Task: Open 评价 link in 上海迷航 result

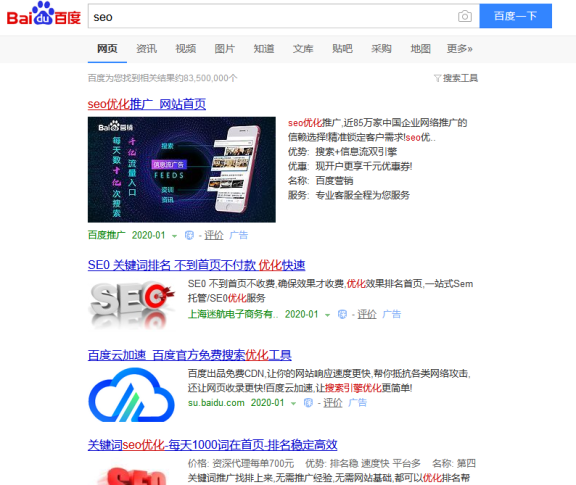Action: pos(367,314)
